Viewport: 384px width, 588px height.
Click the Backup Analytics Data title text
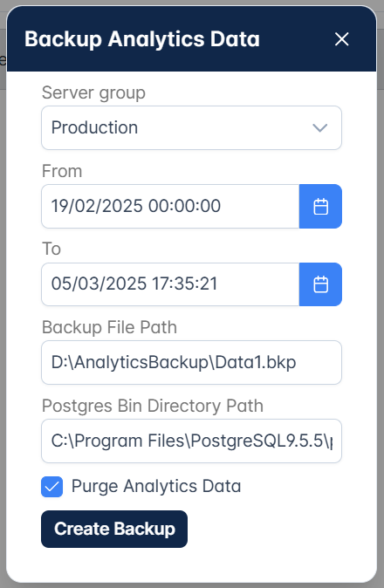click(x=142, y=39)
